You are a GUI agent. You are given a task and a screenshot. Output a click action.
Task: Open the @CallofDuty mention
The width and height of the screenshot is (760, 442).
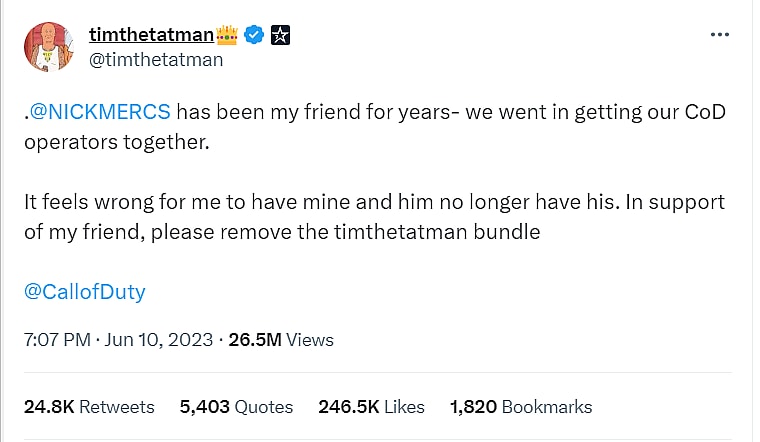tap(84, 292)
